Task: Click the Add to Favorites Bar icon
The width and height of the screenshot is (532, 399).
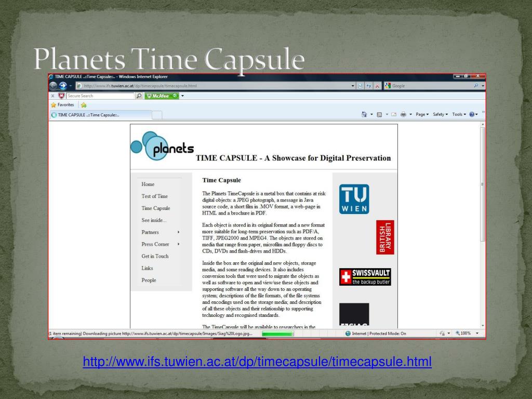Action: [x=84, y=105]
